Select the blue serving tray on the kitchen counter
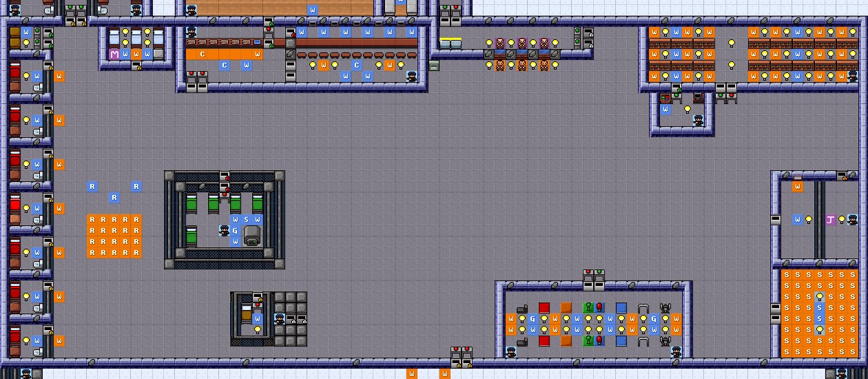Viewport: 868px width, 379px height. [258, 42]
